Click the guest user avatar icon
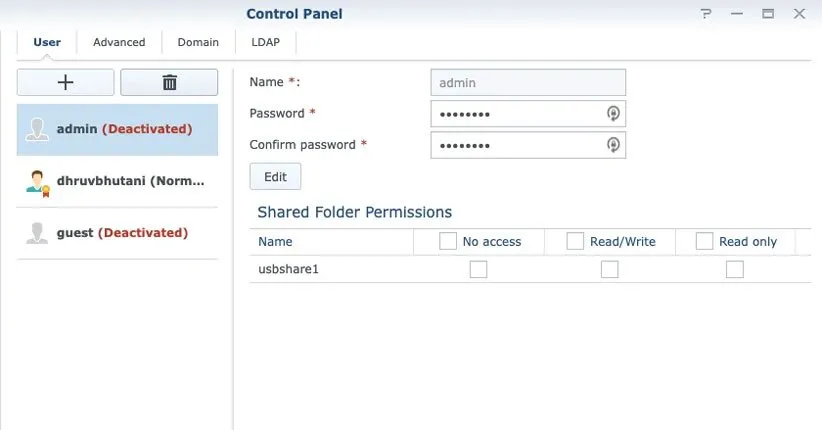 [38, 233]
